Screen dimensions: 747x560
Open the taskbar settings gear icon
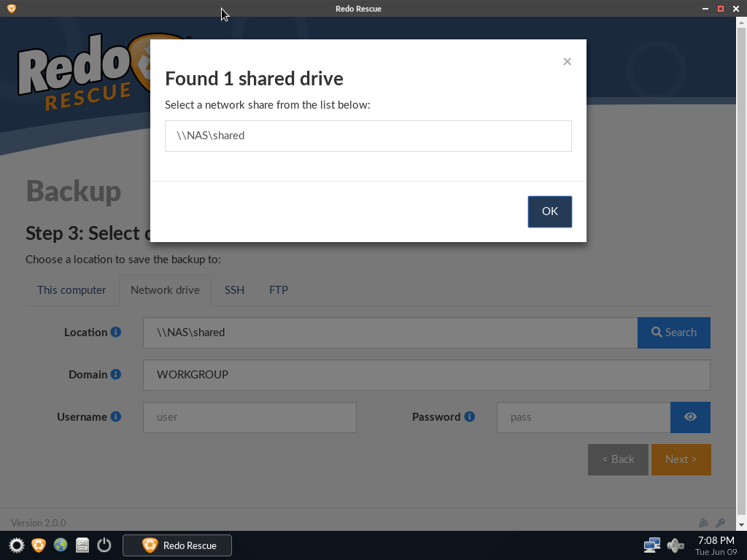(x=17, y=545)
